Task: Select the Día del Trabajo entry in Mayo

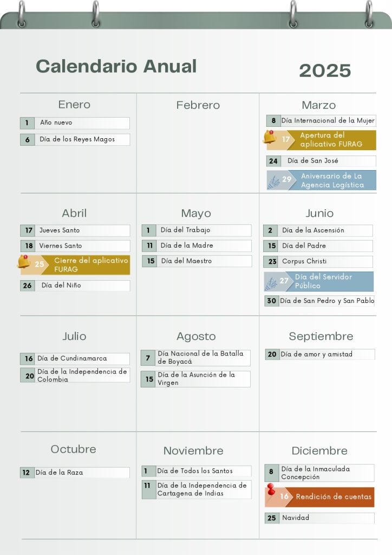Action: coord(197,230)
